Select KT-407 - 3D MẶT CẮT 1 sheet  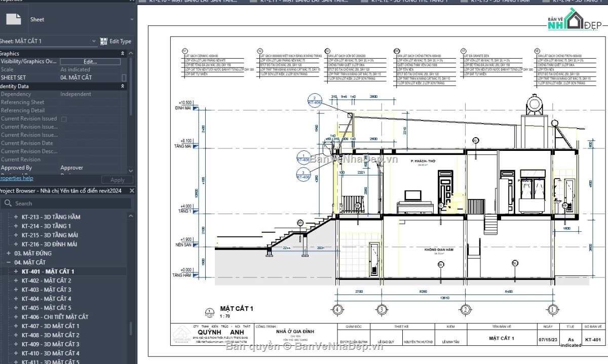pyautogui.click(x=50, y=326)
